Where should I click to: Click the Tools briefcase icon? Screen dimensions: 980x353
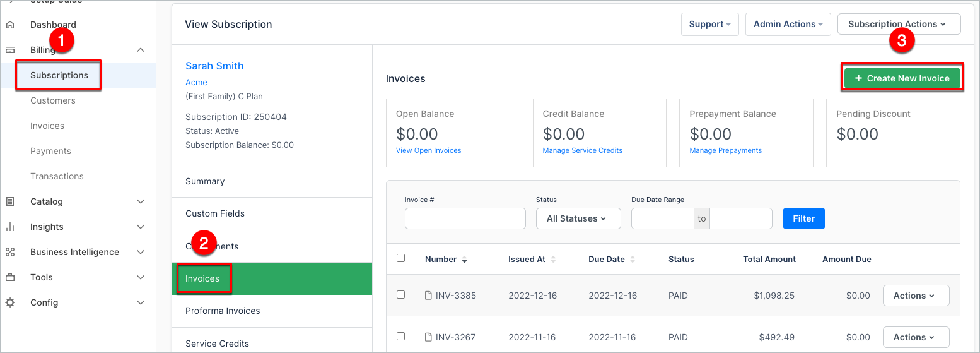[x=10, y=277]
